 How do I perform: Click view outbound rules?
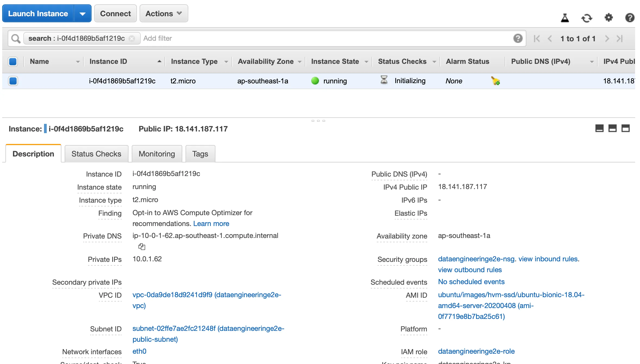tap(470, 270)
